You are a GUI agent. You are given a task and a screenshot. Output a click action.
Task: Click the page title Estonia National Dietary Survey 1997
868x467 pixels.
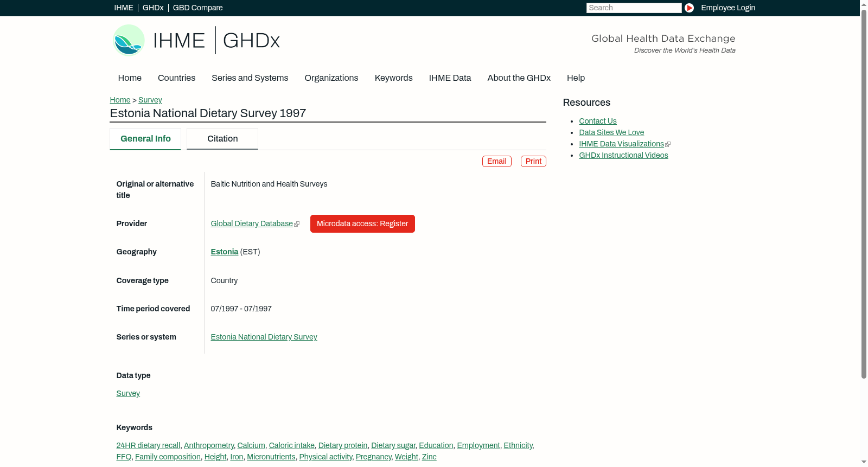[208, 113]
